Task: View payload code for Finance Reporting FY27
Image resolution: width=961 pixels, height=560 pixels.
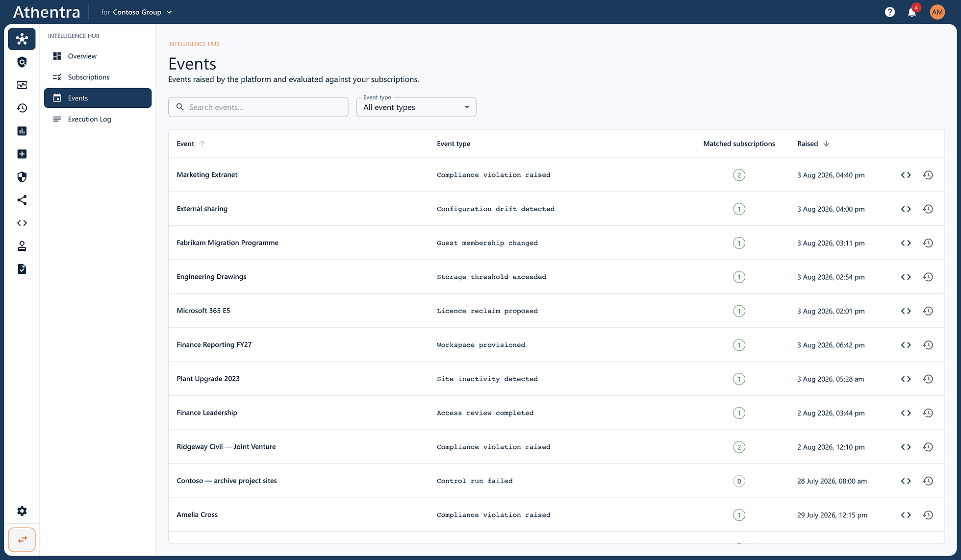Action: coord(906,345)
